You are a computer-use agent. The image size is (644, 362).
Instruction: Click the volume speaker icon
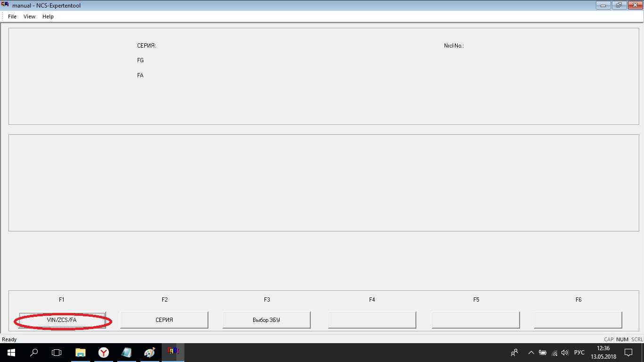(x=565, y=353)
